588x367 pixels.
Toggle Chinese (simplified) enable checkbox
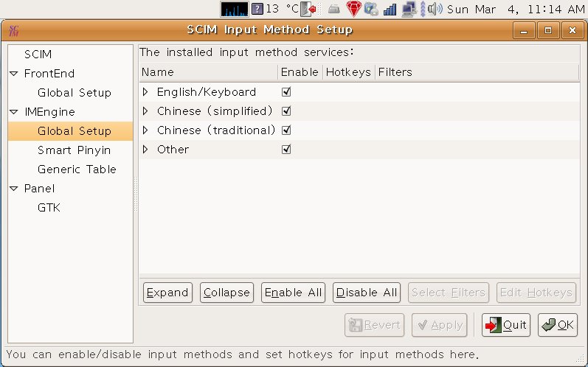(x=286, y=111)
